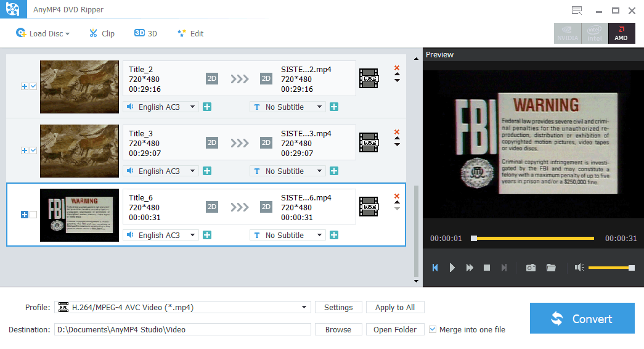Add subtitle to Title_2
644x349 pixels.
click(334, 107)
